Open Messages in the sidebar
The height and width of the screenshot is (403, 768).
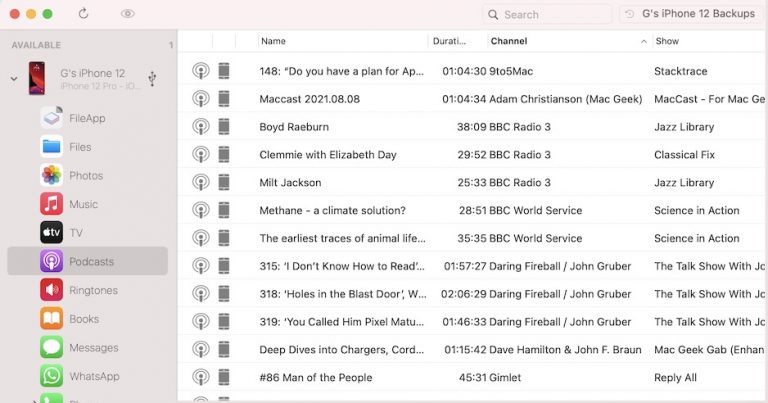point(93,347)
